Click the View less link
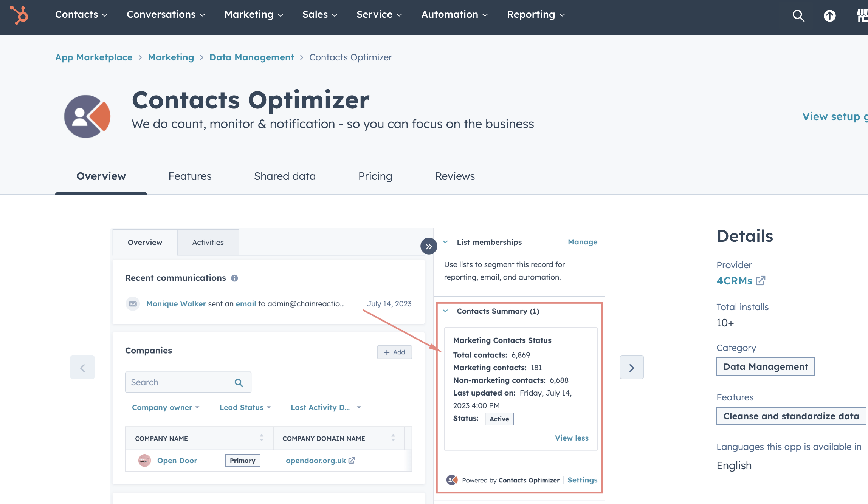The height and width of the screenshot is (504, 868). pos(572,438)
